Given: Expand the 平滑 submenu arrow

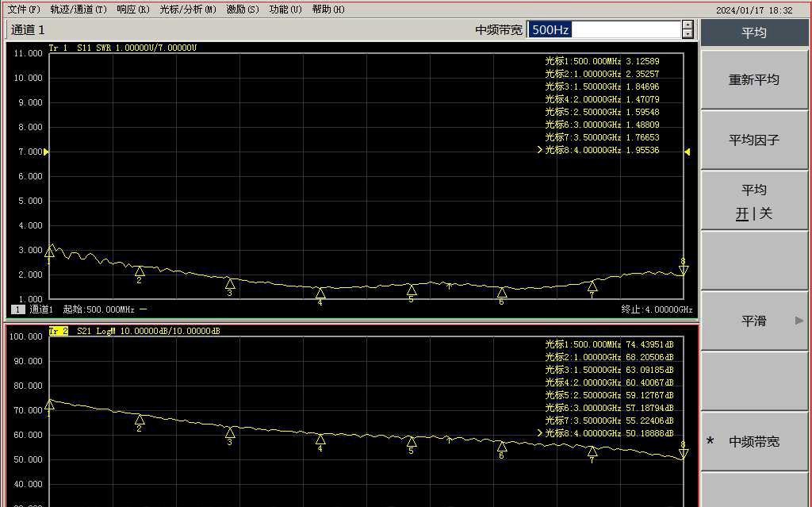Looking at the screenshot, I should point(799,321).
